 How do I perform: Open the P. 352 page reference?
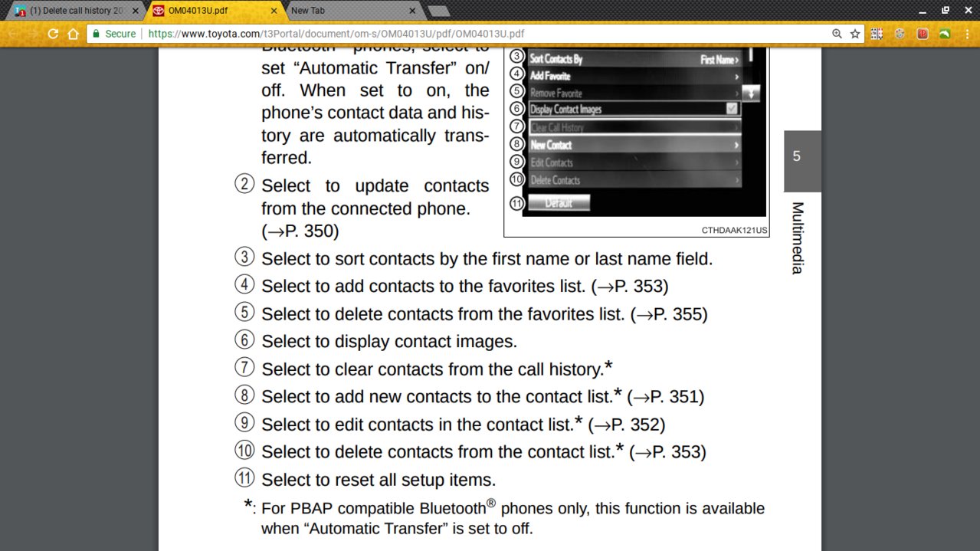point(626,425)
